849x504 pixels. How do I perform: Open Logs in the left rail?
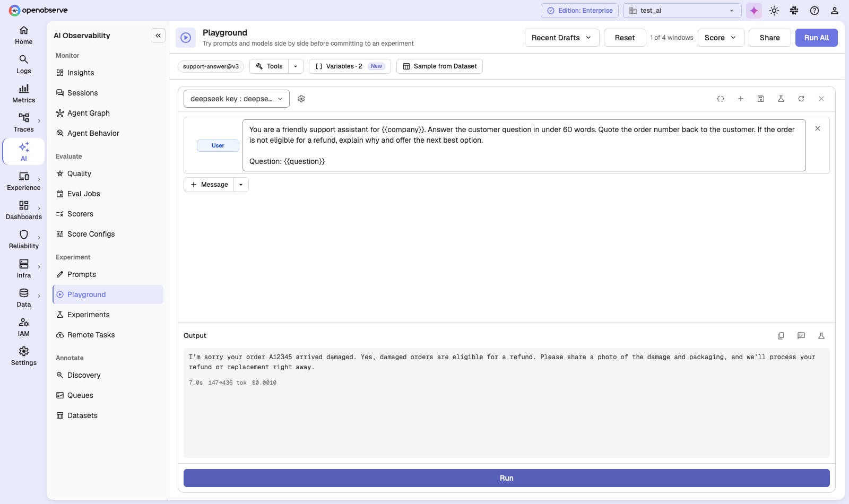(24, 64)
